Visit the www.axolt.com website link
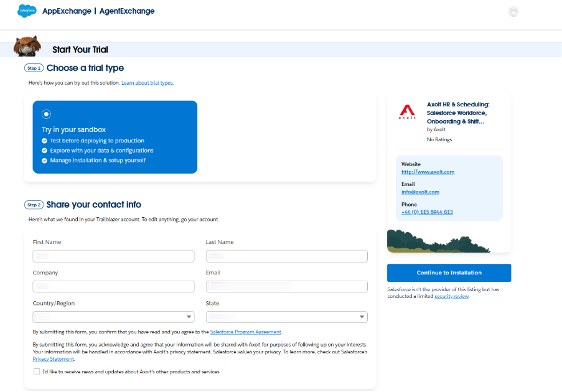This screenshot has height=392, width=562. (x=428, y=172)
